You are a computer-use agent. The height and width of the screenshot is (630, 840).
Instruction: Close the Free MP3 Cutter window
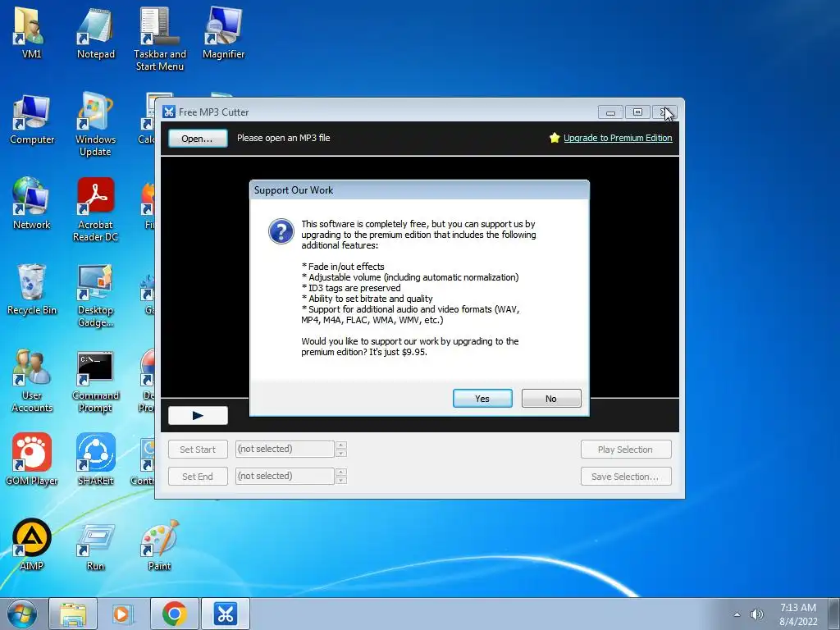click(x=664, y=112)
